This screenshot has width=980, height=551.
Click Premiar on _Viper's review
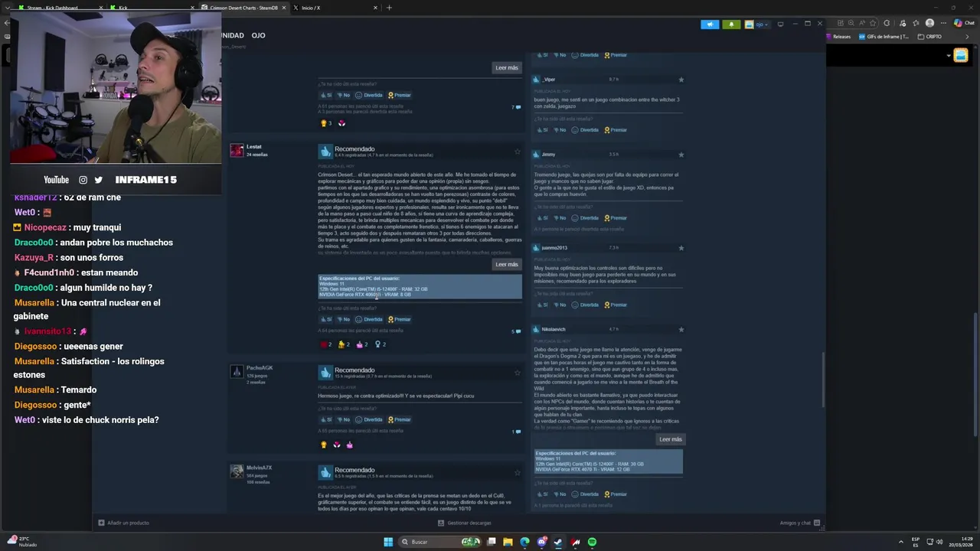616,130
